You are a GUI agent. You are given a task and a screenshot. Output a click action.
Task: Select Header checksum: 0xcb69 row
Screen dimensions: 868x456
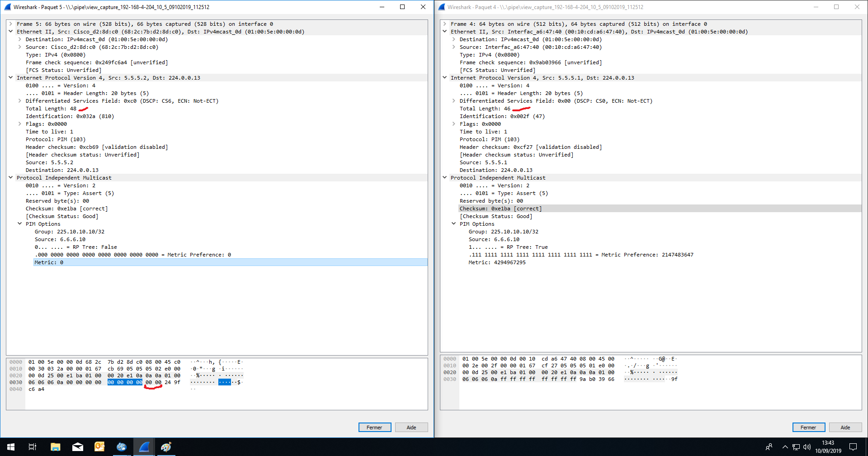point(97,147)
